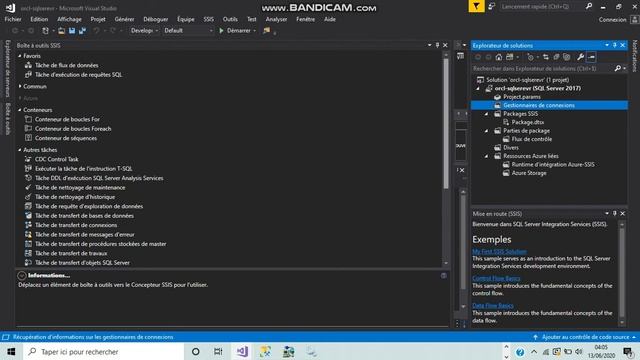Image resolution: width=640 pixels, height=360 pixels.
Task: Click the Windows Start button
Action: click(11, 351)
